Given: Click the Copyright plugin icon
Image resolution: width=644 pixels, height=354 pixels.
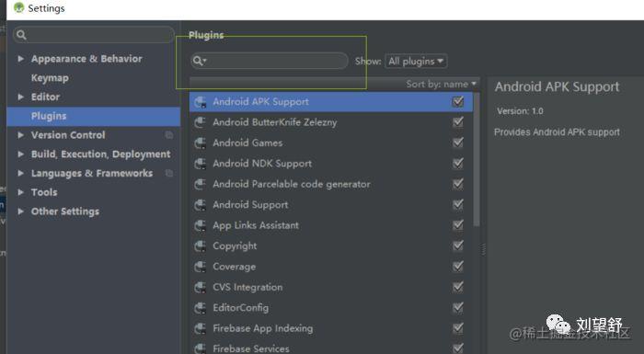Looking at the screenshot, I should [x=200, y=246].
